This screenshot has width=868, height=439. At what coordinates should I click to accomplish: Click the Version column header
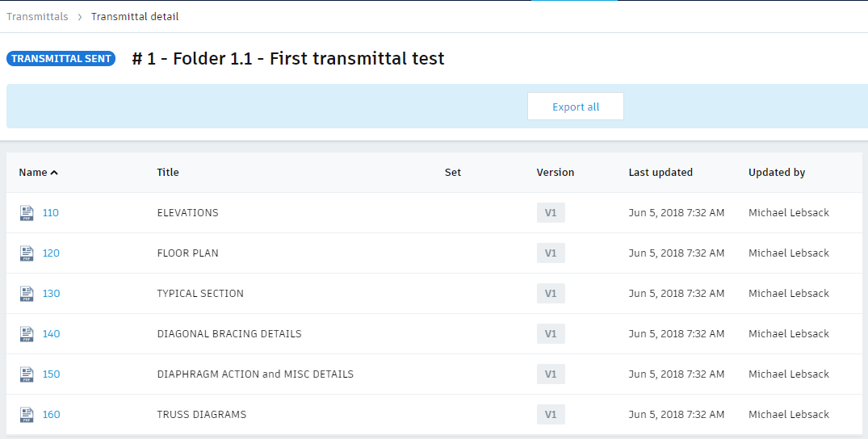pyautogui.click(x=556, y=172)
